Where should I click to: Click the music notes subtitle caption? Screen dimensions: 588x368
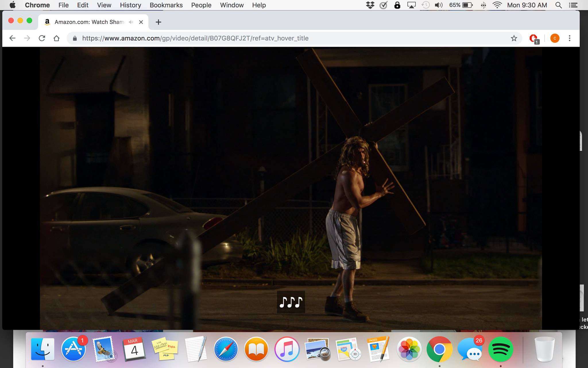point(291,302)
